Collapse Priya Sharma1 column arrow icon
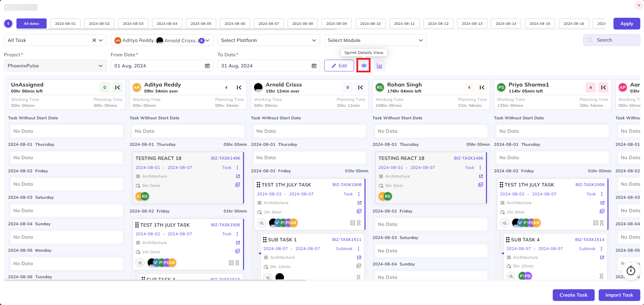 603,87
